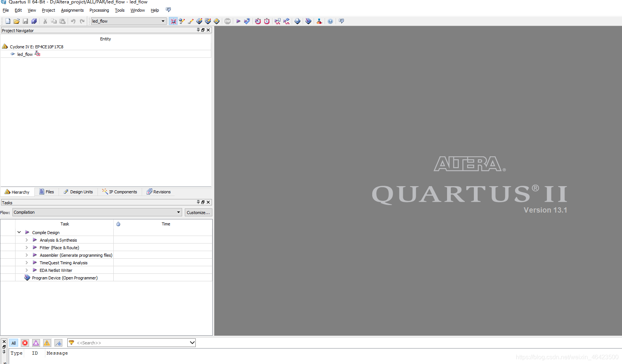Select Program Device (Open Programmer) task
The width and height of the screenshot is (622, 364).
click(x=65, y=278)
